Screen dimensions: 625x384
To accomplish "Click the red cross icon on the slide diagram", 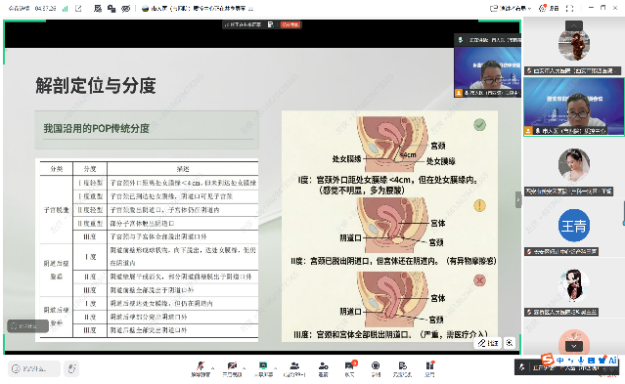I will pos(480,280).
